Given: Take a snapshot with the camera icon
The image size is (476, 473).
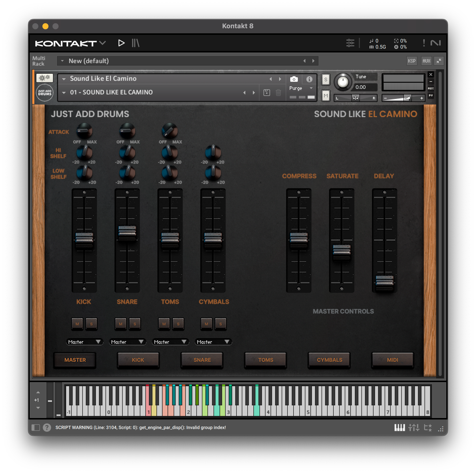Looking at the screenshot, I should 294,79.
